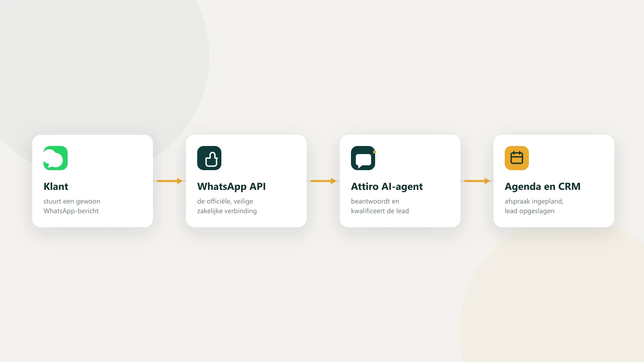Click the green chat bubbles Klant icon
The width and height of the screenshot is (644, 362).
[56, 158]
